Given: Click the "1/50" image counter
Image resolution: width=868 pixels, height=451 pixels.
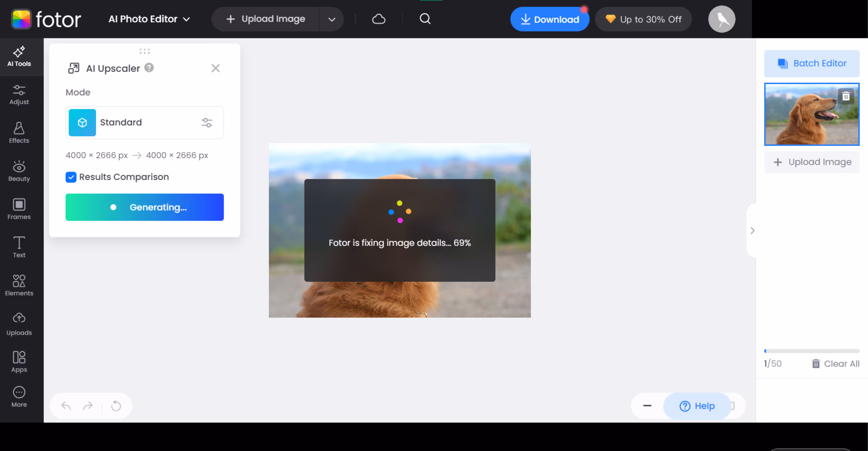Looking at the screenshot, I should tap(773, 364).
